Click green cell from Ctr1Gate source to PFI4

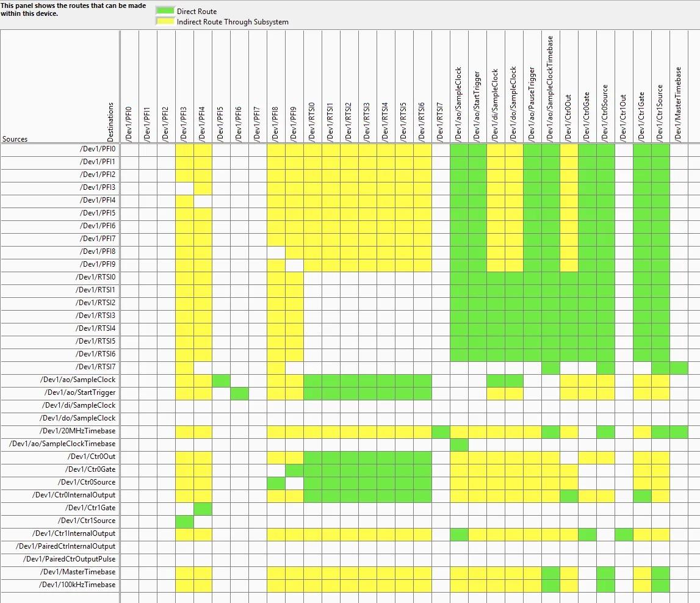203,508
